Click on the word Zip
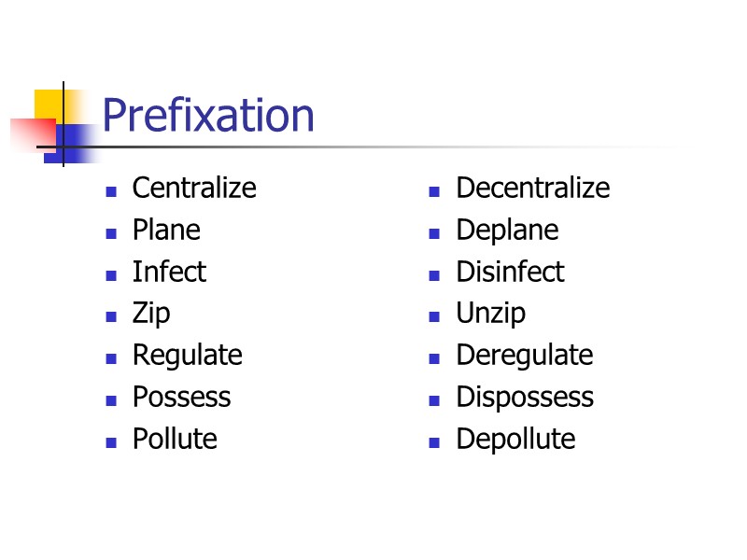 tap(151, 314)
